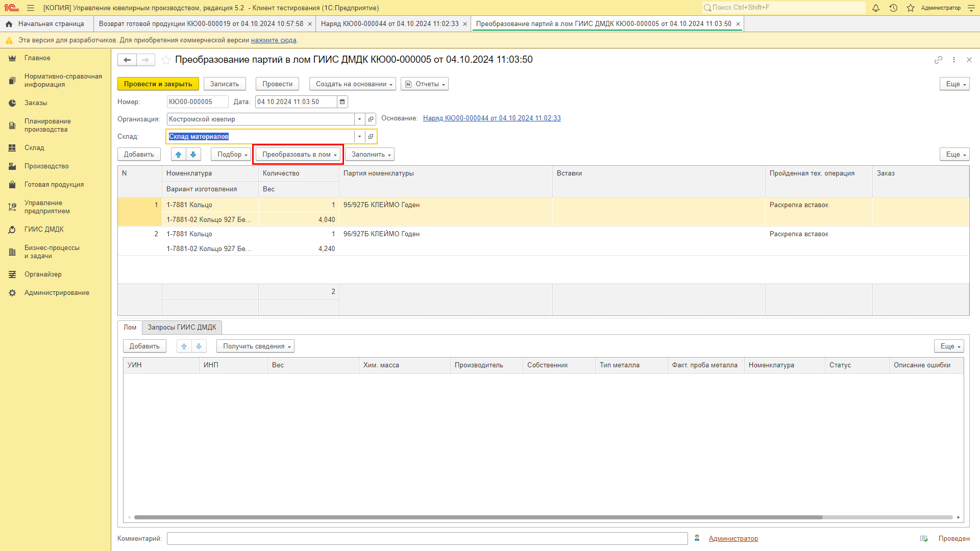Viewport: 980px width, 551px height.
Task: Open Готовая продукция section in sidebar
Action: pos(54,185)
